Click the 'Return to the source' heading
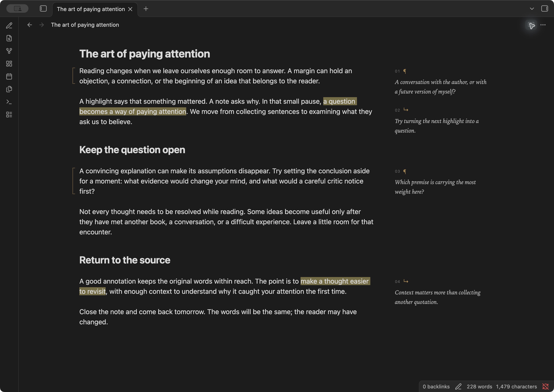This screenshot has width=554, height=392. (x=125, y=260)
